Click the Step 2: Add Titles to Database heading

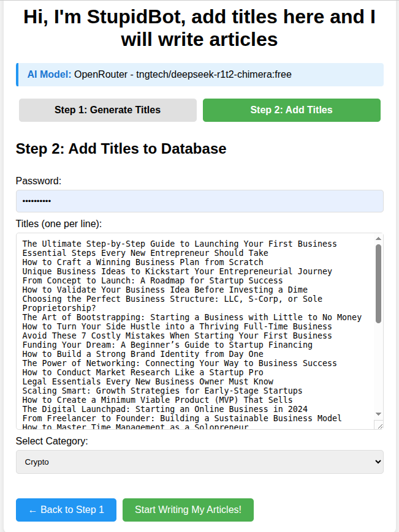tap(121, 149)
